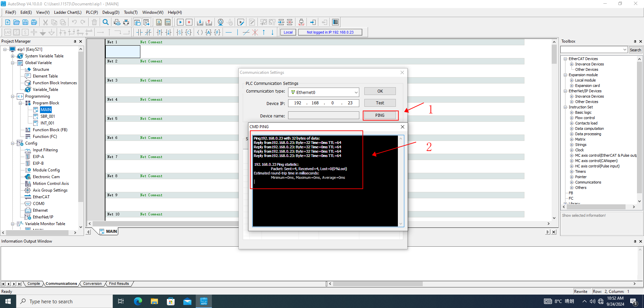Open the Ladder Chart(L) menu

pyautogui.click(x=67, y=12)
